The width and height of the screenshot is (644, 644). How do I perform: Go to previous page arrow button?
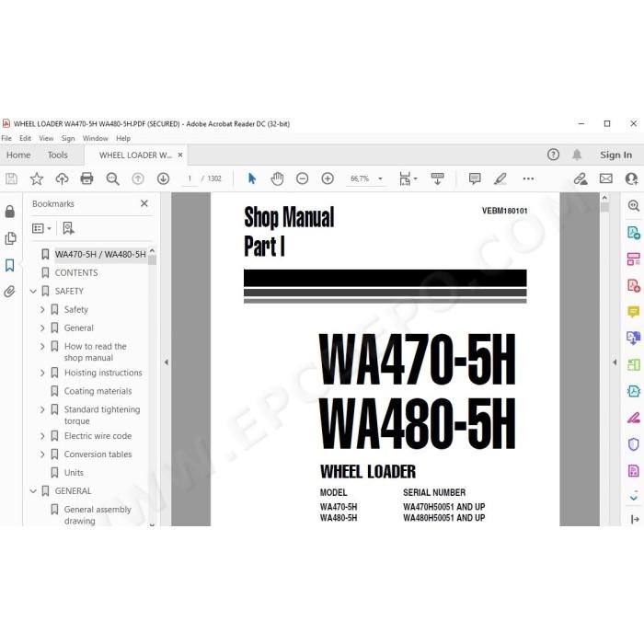point(138,178)
